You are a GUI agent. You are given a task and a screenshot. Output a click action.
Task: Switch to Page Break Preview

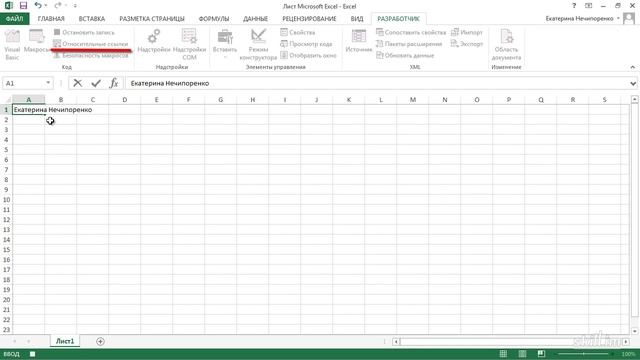click(x=541, y=354)
